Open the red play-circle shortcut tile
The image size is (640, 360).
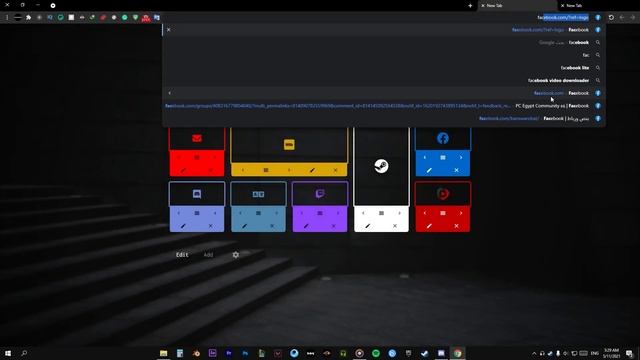tap(442, 194)
